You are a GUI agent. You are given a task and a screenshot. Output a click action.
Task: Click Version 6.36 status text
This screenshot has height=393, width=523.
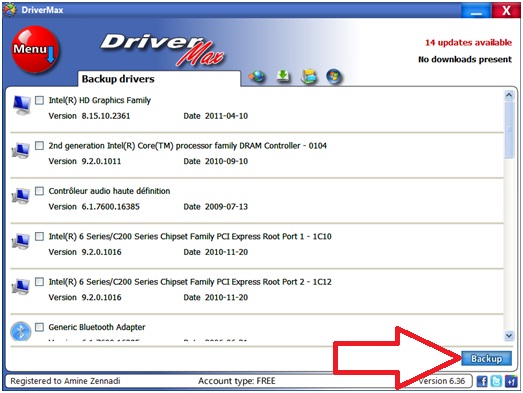[x=442, y=381]
